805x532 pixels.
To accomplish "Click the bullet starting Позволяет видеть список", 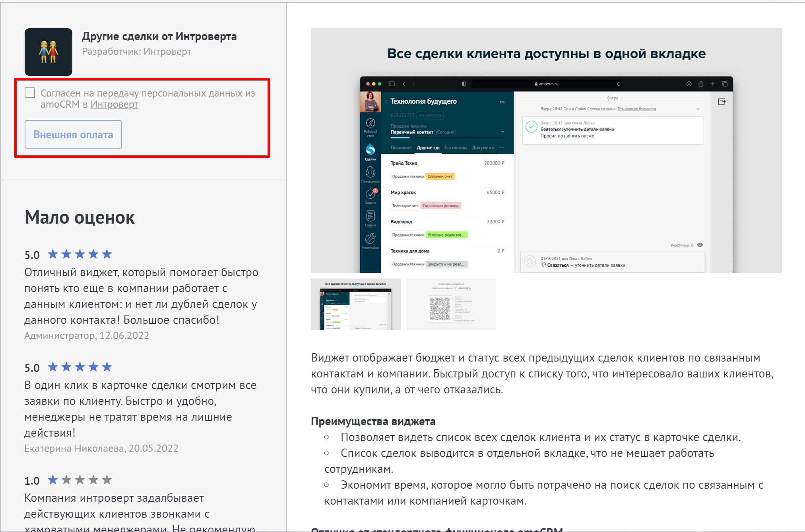I will [541, 437].
